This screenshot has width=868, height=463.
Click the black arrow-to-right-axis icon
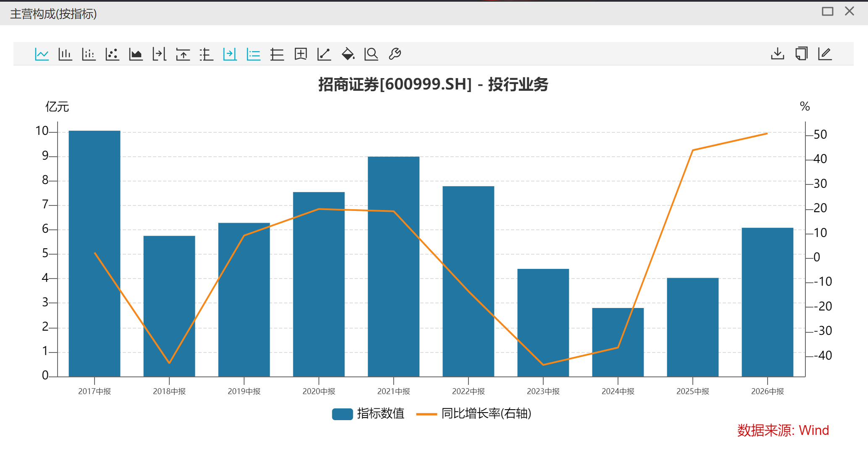pyautogui.click(x=159, y=54)
